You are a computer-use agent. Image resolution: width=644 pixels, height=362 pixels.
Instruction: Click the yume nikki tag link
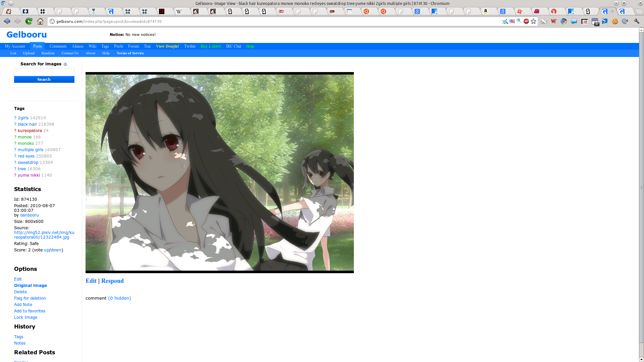(29, 175)
